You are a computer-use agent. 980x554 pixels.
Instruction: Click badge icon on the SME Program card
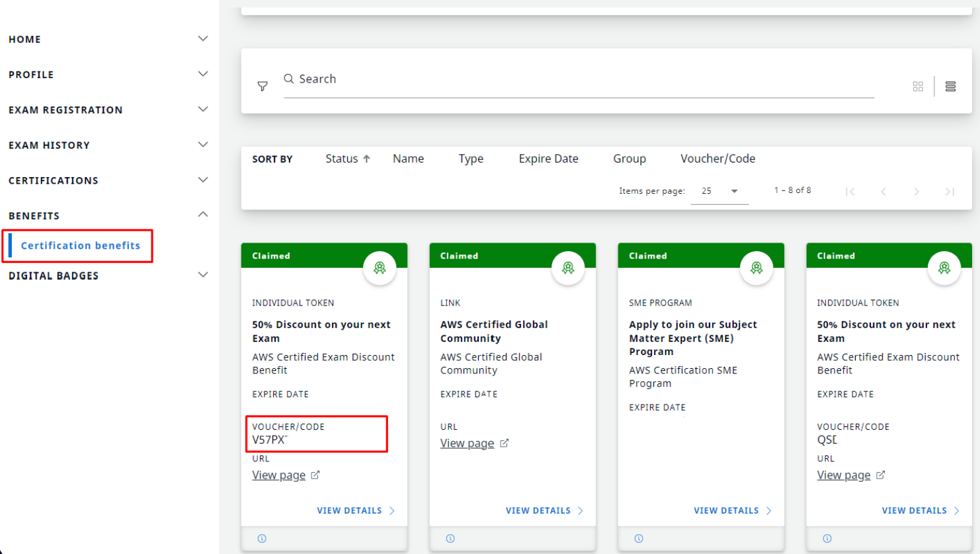(756, 268)
